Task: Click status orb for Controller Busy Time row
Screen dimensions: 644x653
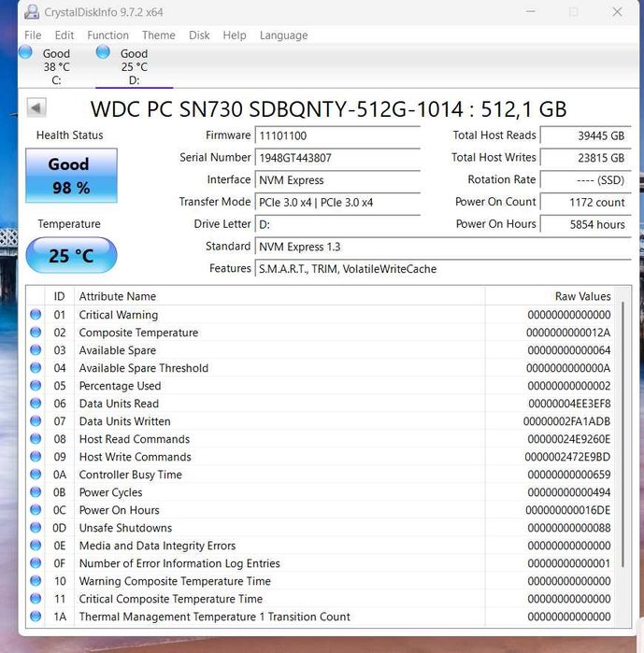Action: [36, 475]
